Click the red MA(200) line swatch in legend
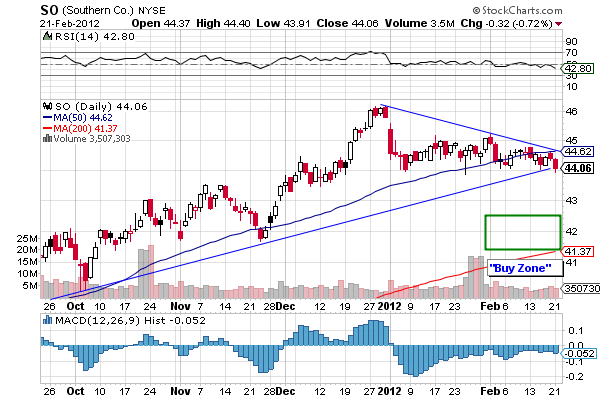This screenshot has width=600, height=400. point(47,128)
